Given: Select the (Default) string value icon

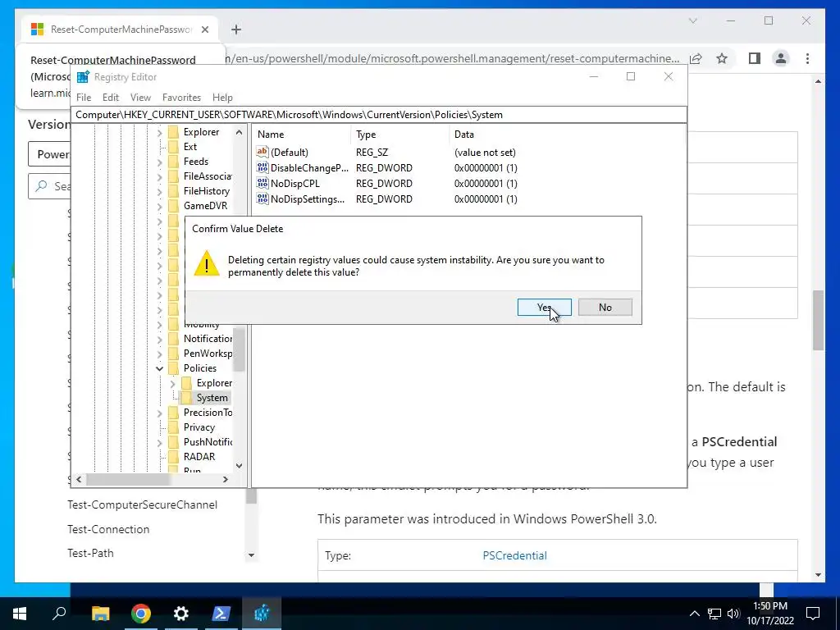Looking at the screenshot, I should pyautogui.click(x=262, y=152).
